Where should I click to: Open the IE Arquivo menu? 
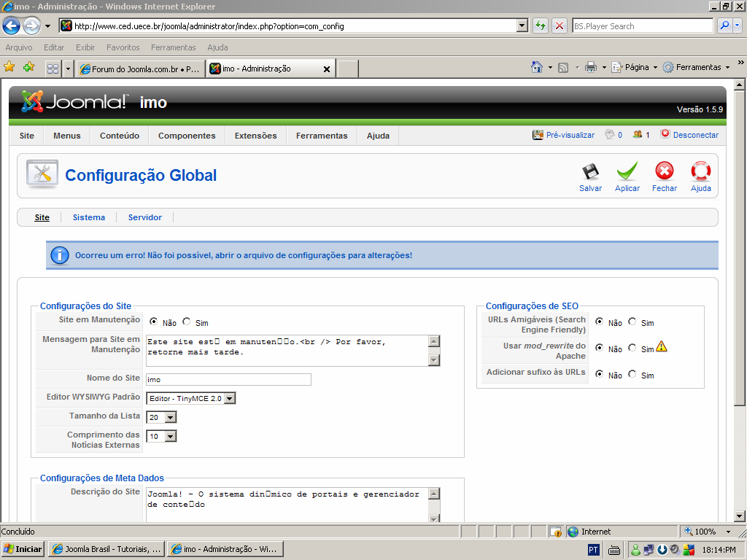(x=19, y=47)
